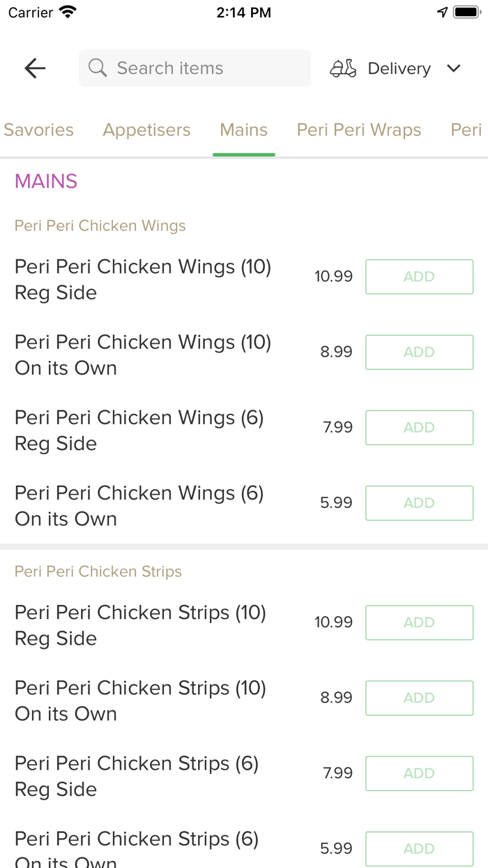The image size is (488, 868).
Task: Click the delivery scooter icon
Action: [x=342, y=68]
